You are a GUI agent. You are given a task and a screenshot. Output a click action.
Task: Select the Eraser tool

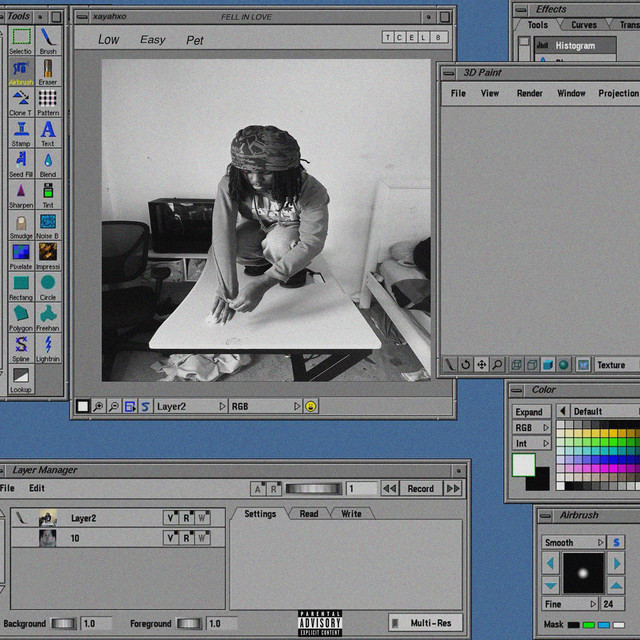[x=48, y=72]
